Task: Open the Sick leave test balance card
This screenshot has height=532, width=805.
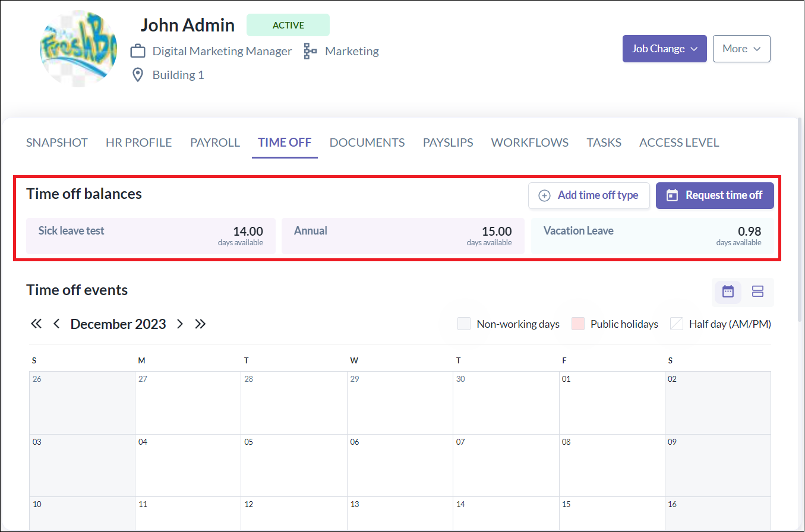Action: [x=151, y=236]
